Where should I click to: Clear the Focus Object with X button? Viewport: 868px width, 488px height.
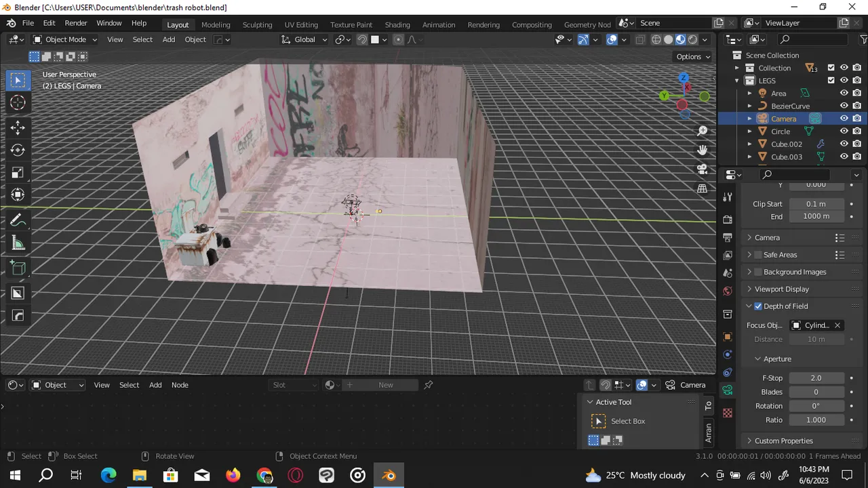coord(837,325)
